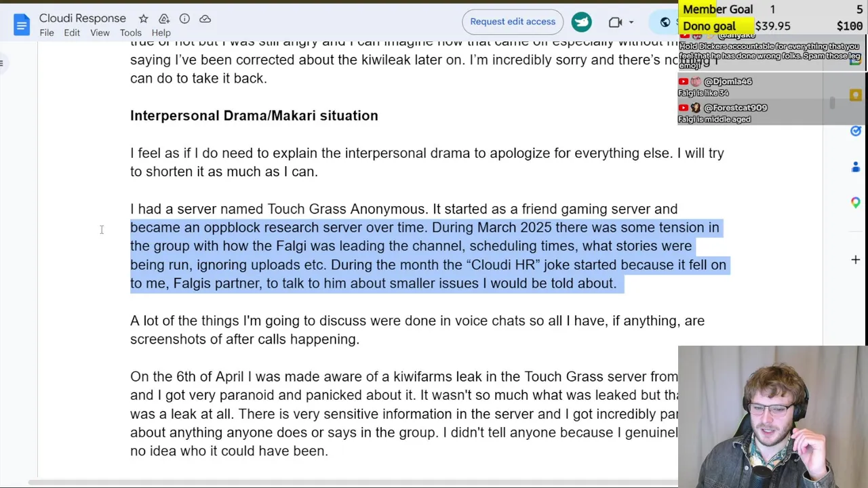868x488 pixels.
Task: Click the globe share icon
Action: [665, 22]
